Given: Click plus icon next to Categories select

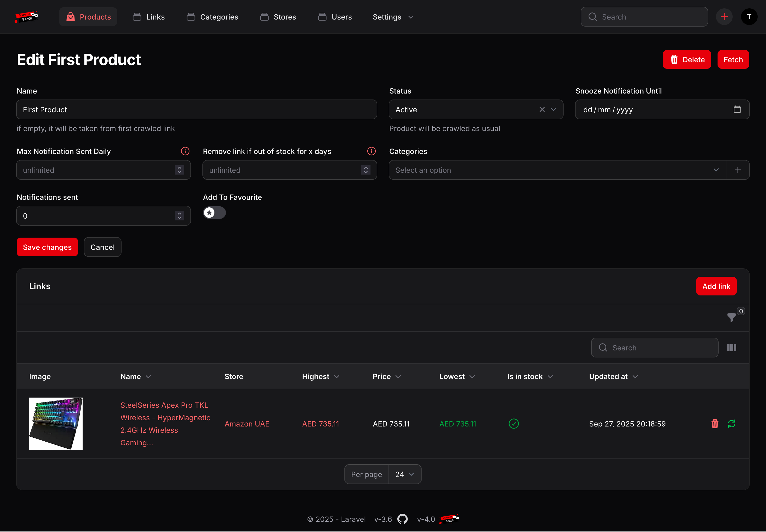Looking at the screenshot, I should [x=738, y=170].
